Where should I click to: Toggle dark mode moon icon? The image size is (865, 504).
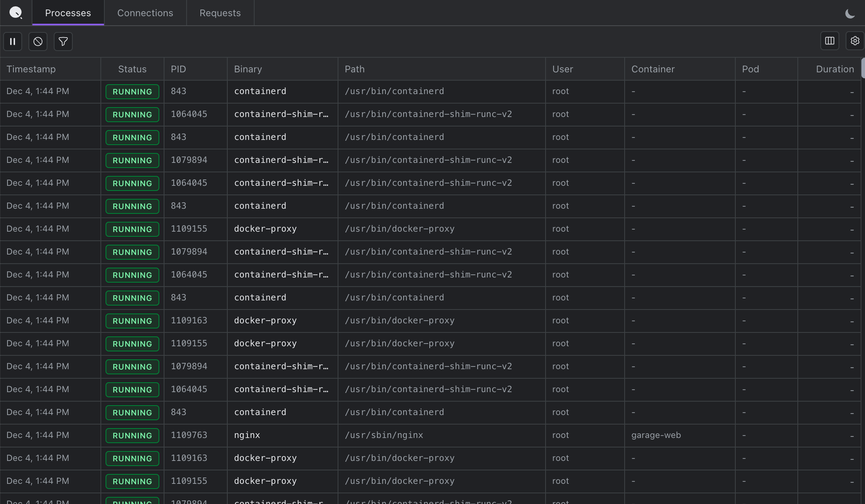pyautogui.click(x=850, y=14)
